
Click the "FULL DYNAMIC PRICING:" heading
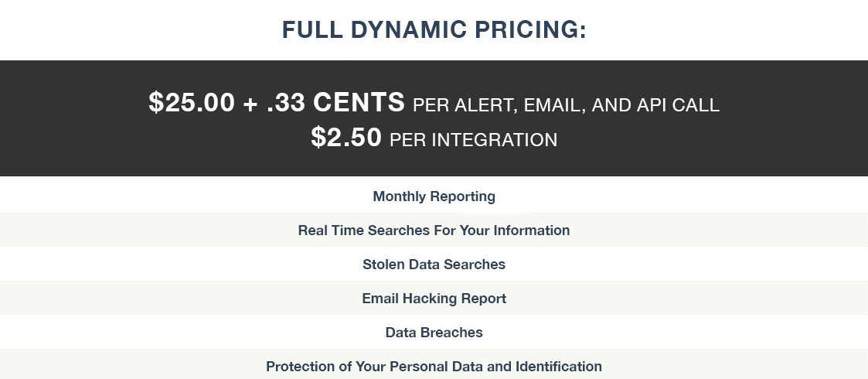click(x=434, y=29)
